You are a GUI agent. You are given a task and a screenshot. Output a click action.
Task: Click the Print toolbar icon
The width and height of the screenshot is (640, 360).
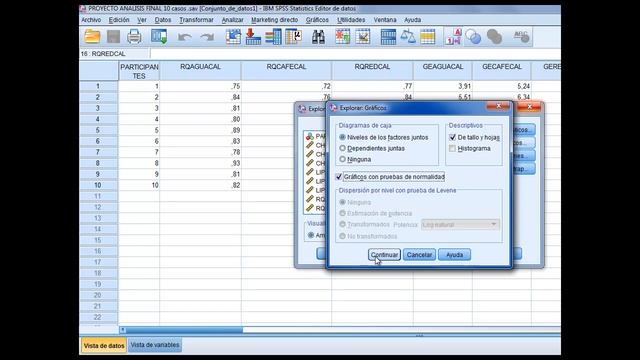click(x=134, y=37)
